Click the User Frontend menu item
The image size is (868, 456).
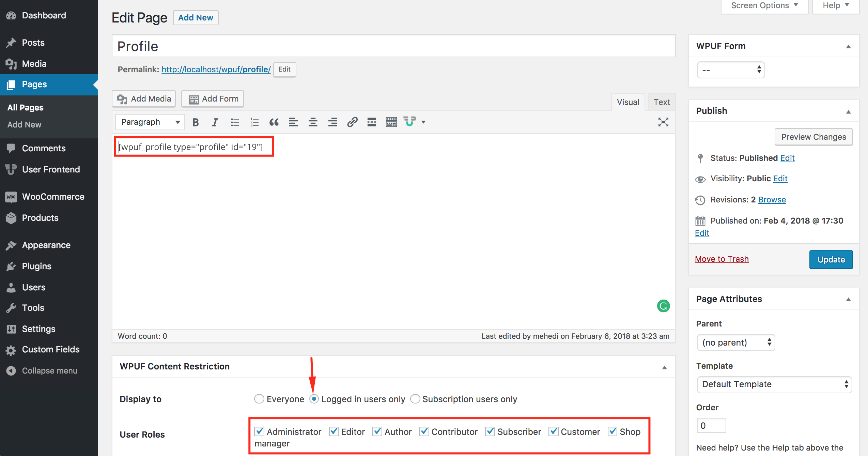[x=50, y=169]
